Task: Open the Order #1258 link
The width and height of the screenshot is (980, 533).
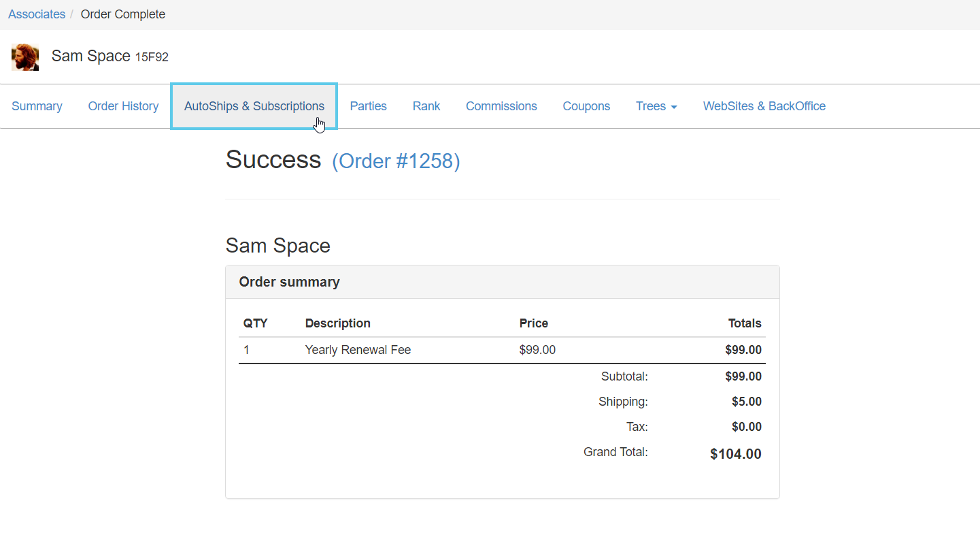Action: click(x=396, y=161)
